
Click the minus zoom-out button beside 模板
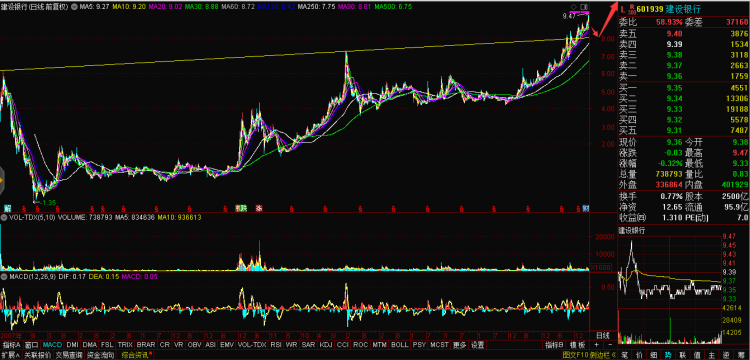coord(610,345)
